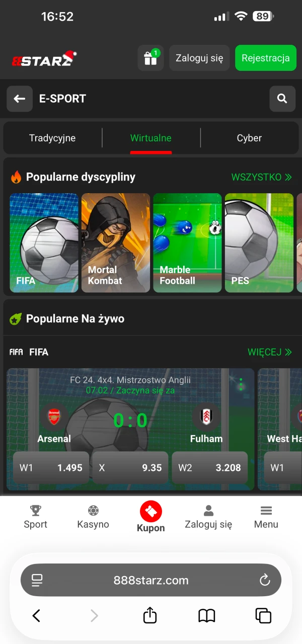This screenshot has height=644, width=302.
Task: Expand WSZYSTKO for popular disciplines
Action: 262,177
